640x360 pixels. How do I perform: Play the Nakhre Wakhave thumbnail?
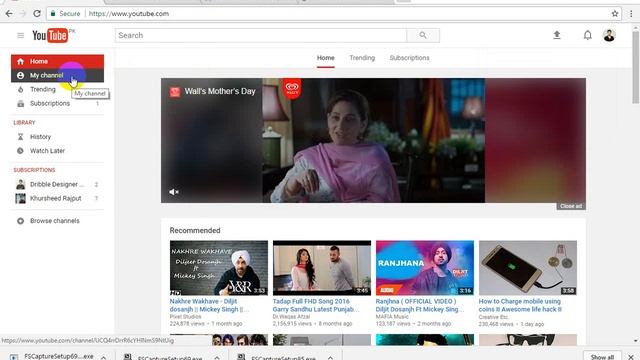click(219, 268)
